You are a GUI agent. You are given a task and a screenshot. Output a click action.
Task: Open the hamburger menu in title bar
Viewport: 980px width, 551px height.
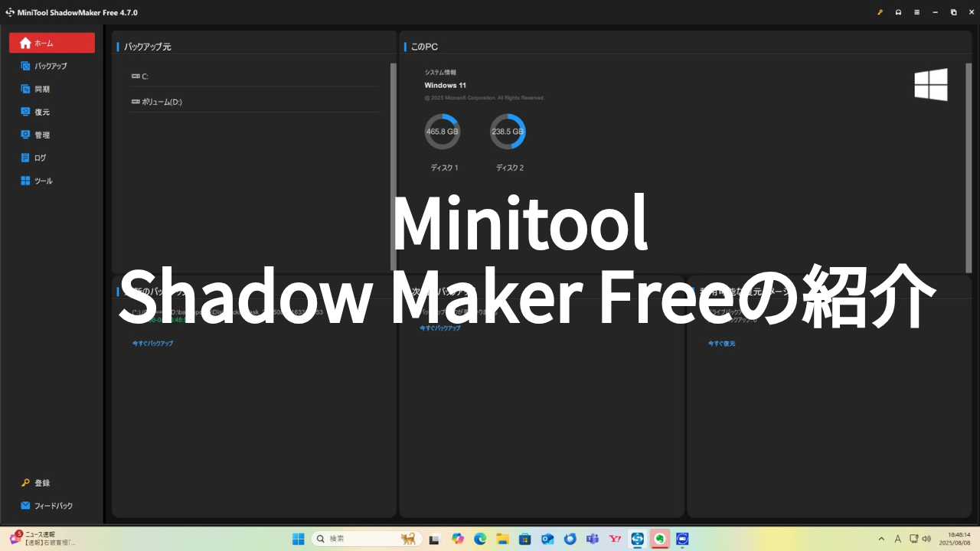pyautogui.click(x=916, y=12)
